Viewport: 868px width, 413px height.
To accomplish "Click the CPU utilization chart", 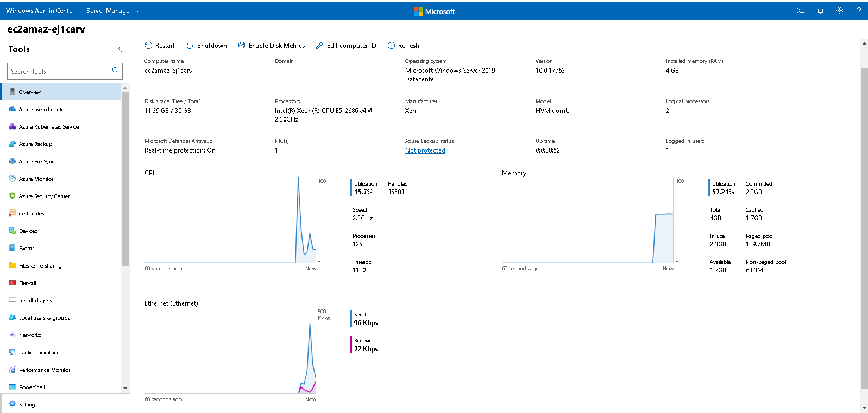I will point(230,220).
